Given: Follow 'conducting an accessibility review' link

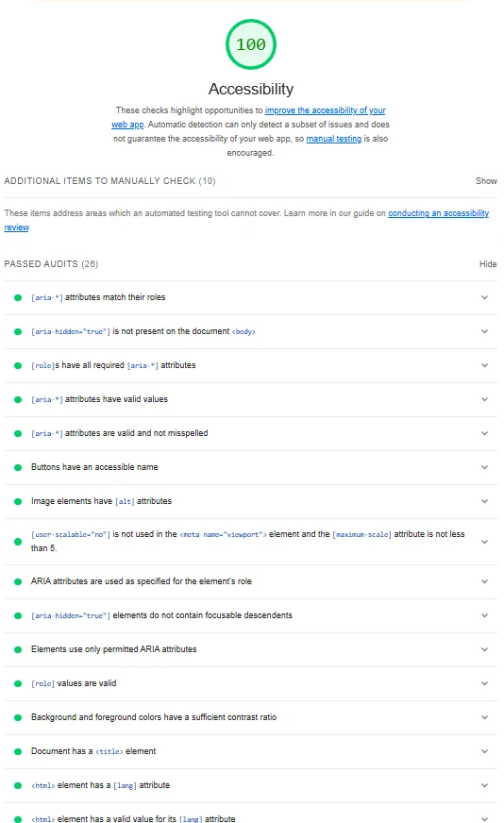Looking at the screenshot, I should 246,220.
